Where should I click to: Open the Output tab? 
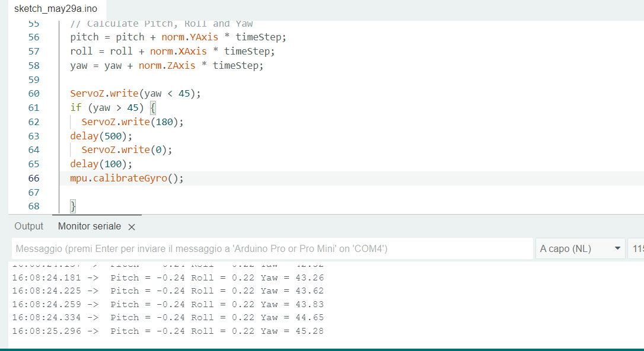click(x=29, y=226)
